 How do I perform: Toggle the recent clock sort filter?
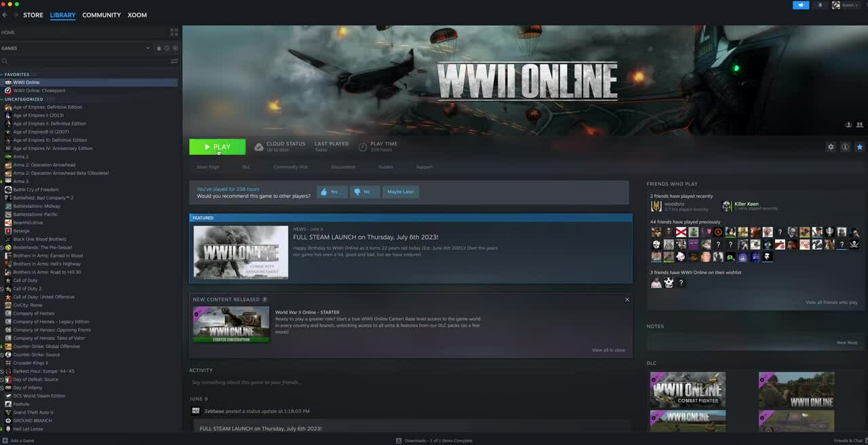click(167, 48)
